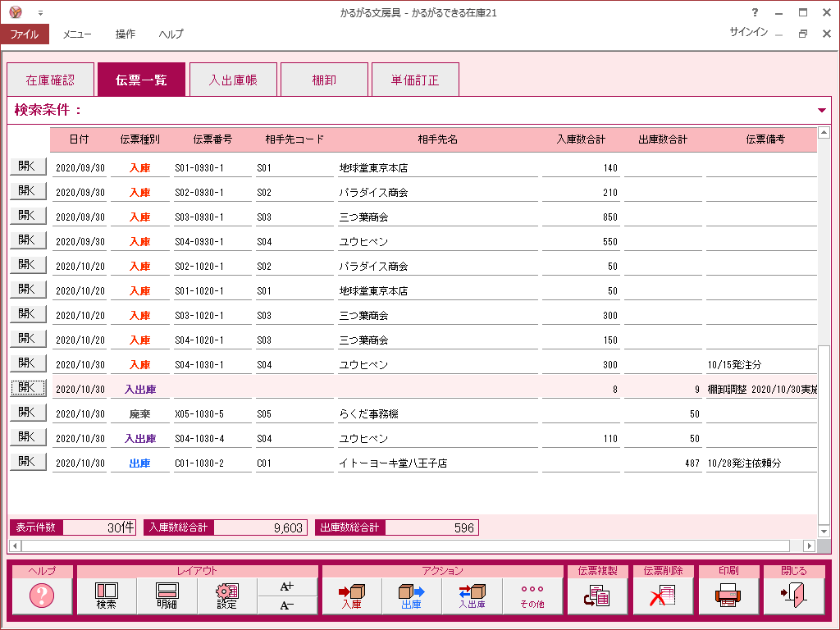
Task: Expand the 検索条件 search conditions panel
Action: (x=822, y=111)
